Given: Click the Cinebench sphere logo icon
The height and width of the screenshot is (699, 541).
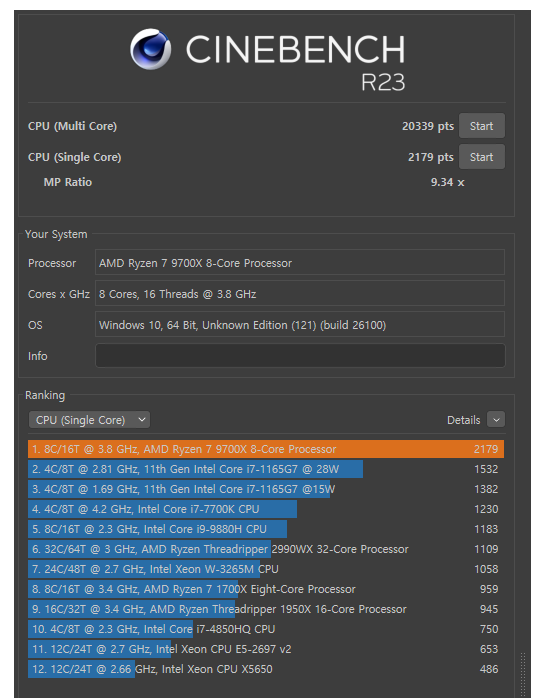Looking at the screenshot, I should pyautogui.click(x=151, y=49).
